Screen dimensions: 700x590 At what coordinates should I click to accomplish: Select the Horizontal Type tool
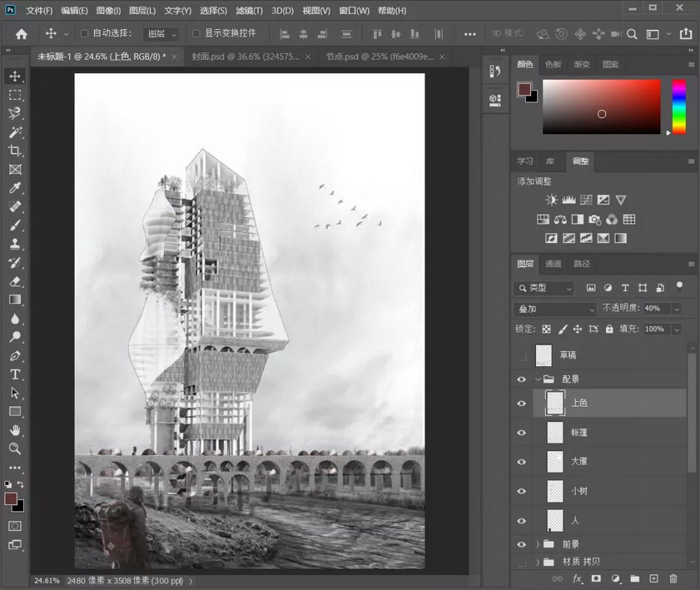coord(15,374)
